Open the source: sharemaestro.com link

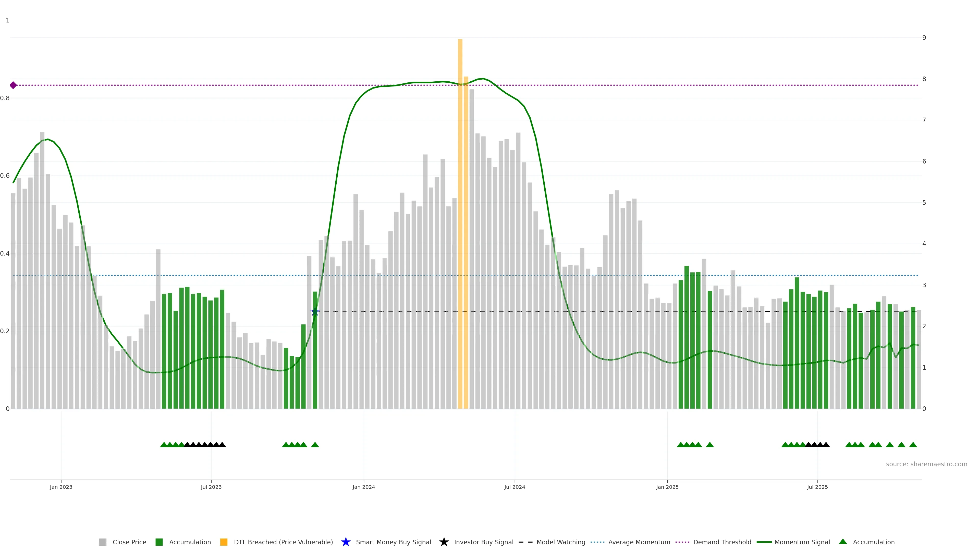pos(926,464)
